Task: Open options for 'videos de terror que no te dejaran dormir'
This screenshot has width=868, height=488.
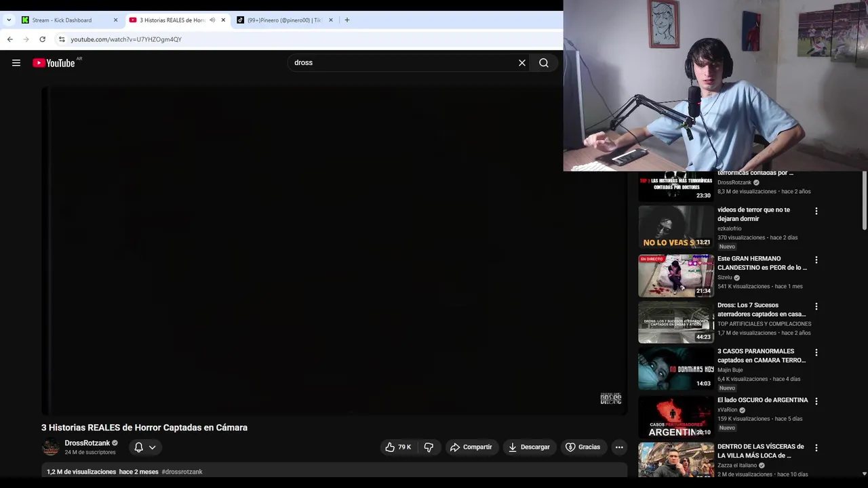Action: pos(816,211)
